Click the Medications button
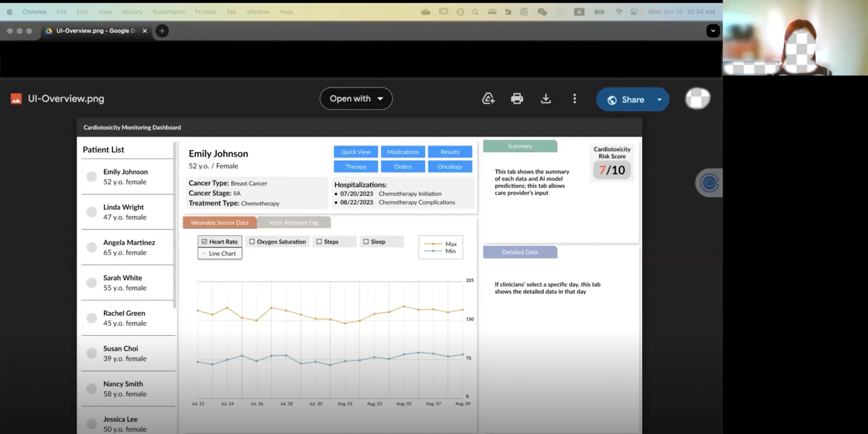Image resolution: width=868 pixels, height=434 pixels. click(x=402, y=152)
